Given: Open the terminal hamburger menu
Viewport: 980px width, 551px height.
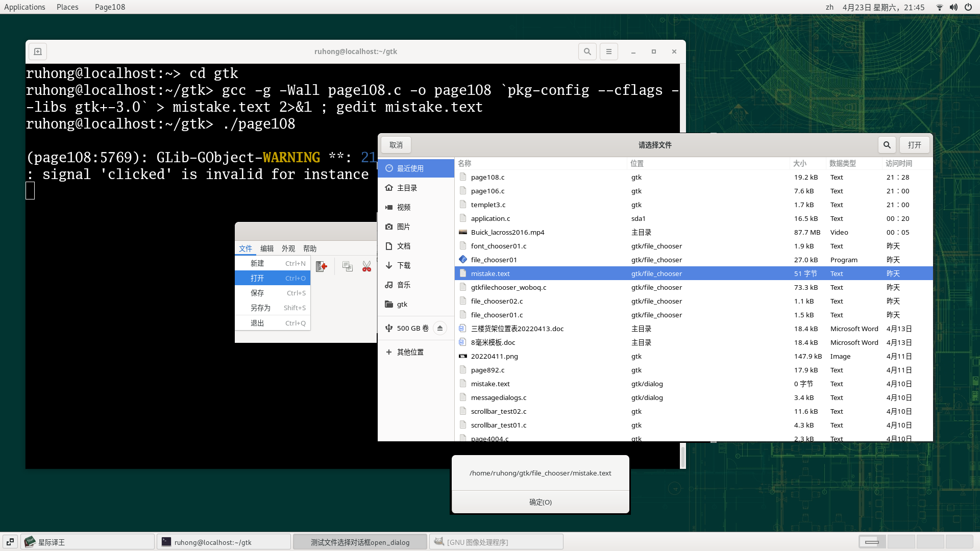Looking at the screenshot, I should point(609,52).
